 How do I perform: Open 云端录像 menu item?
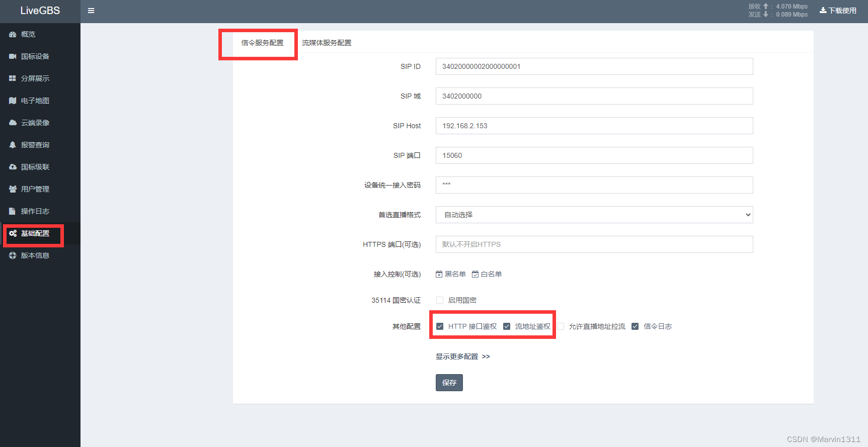pos(40,123)
